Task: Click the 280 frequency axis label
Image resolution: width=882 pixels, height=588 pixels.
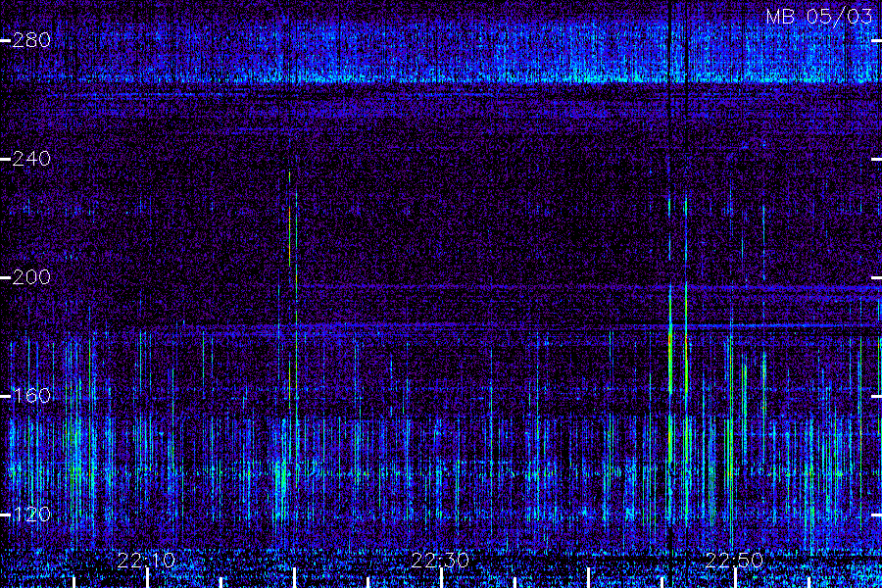Action: tap(31, 40)
